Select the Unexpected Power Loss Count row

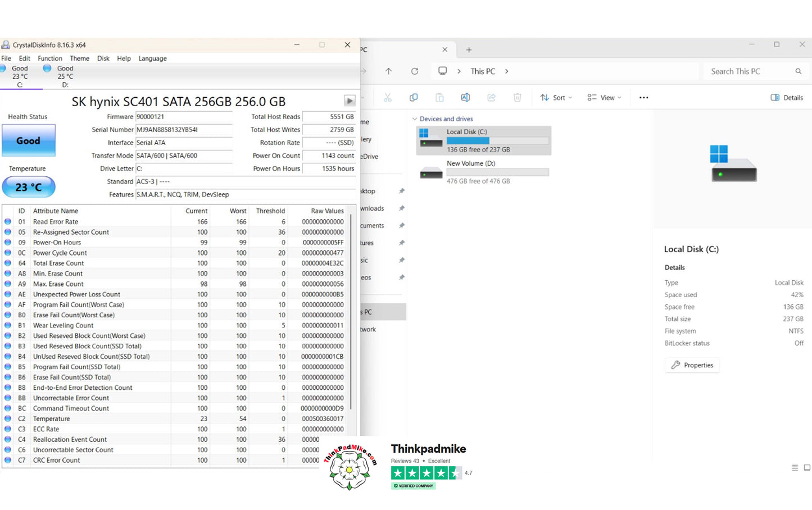click(x=175, y=294)
